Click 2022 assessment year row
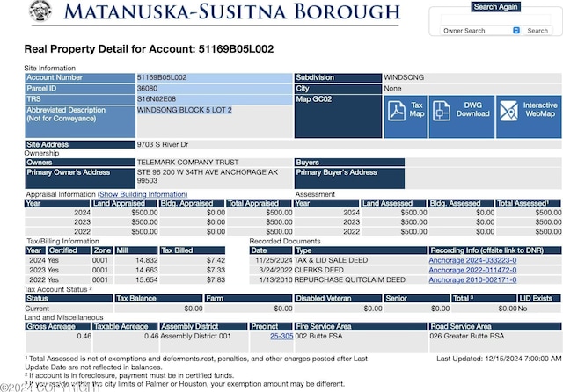The width and height of the screenshot is (563, 392). click(x=428, y=232)
